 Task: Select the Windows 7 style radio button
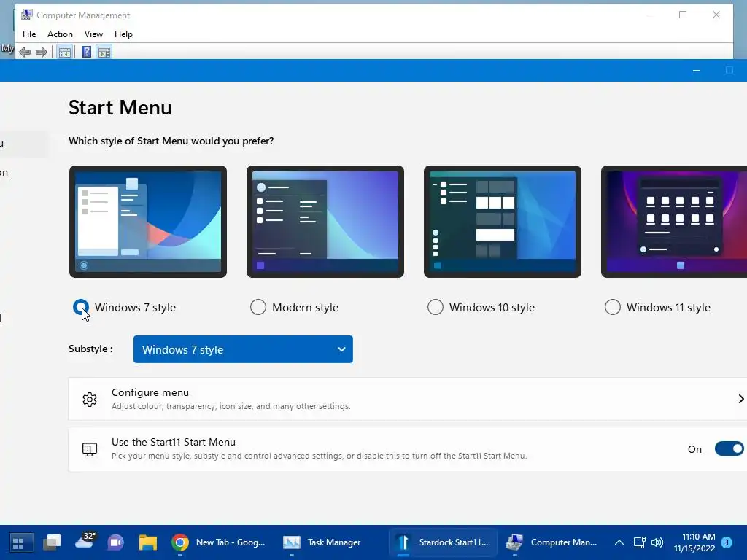tap(81, 307)
